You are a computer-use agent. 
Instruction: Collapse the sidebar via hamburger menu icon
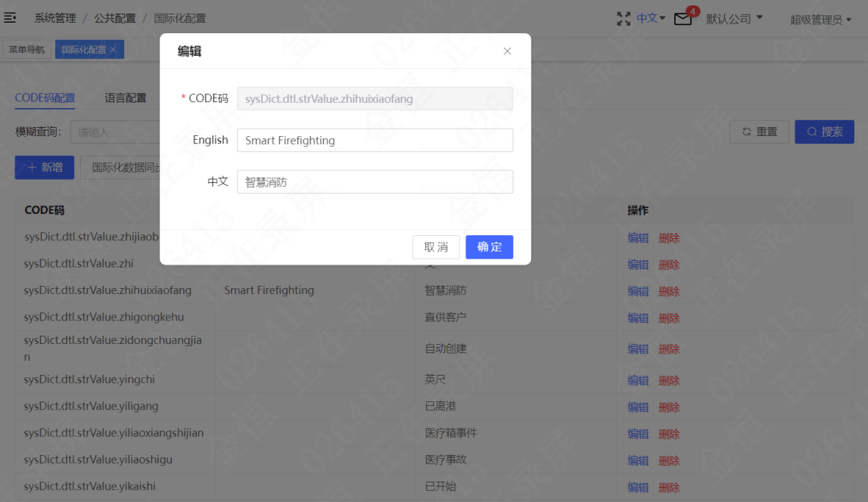point(10,17)
